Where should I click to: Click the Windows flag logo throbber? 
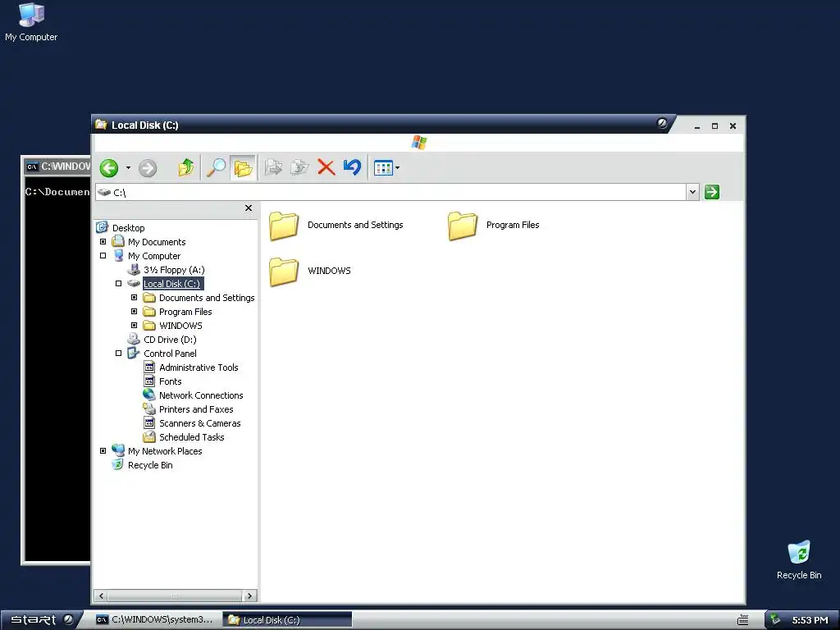(x=419, y=143)
